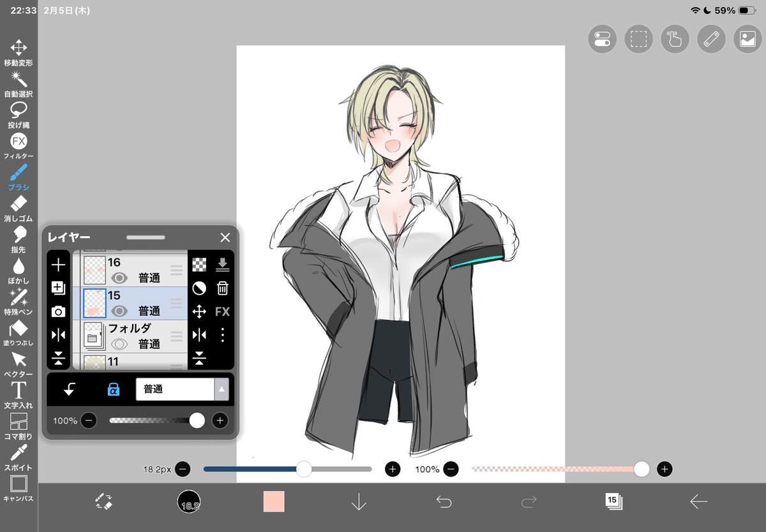Open the キャンバス canvas tool
The width and height of the screenshot is (766, 532).
19,489
